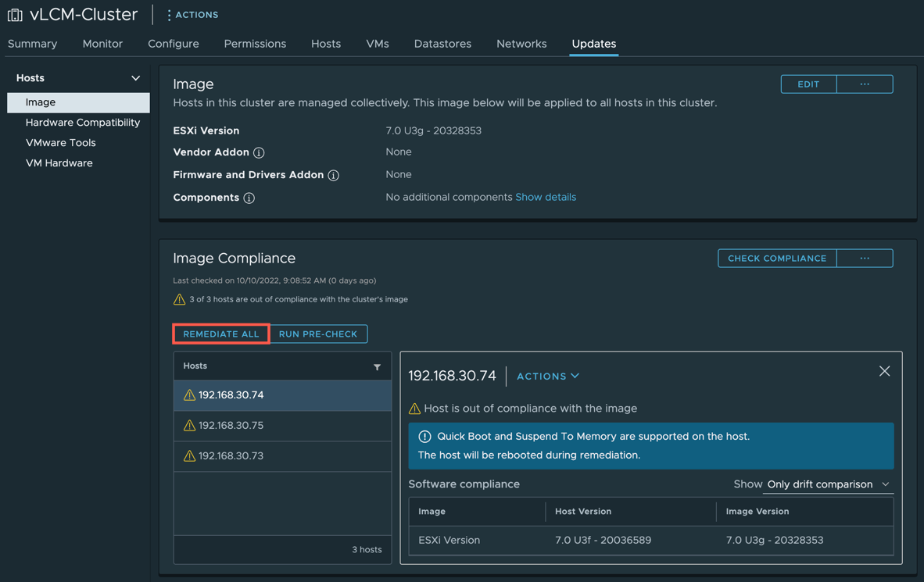Click the Check Compliance button
Screen dimensions: 924x582
click(x=777, y=259)
